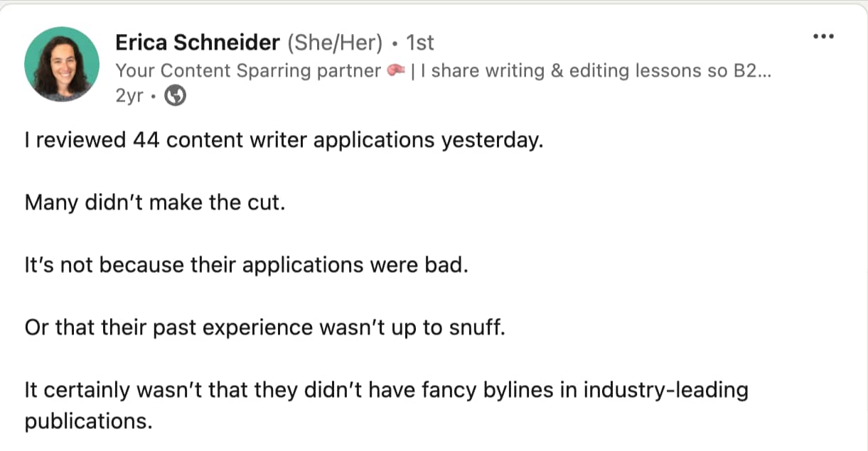Click the sentence 'Many didn't make the cut.'

point(155,202)
